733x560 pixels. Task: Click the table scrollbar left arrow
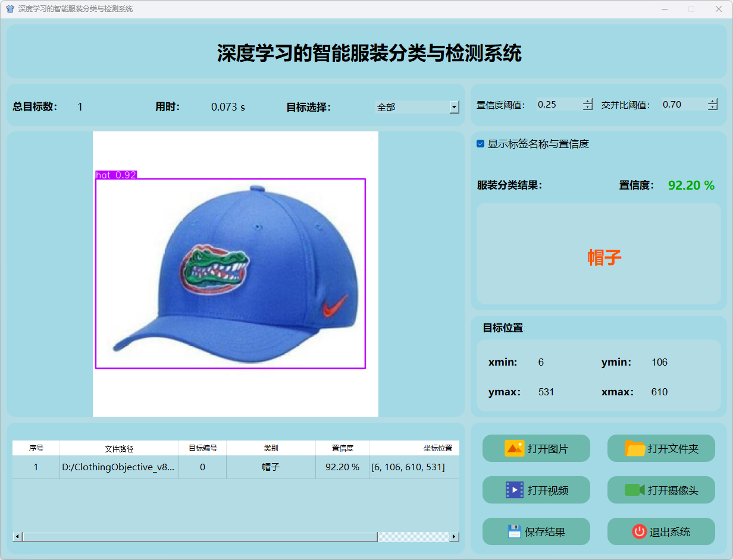tap(17, 537)
